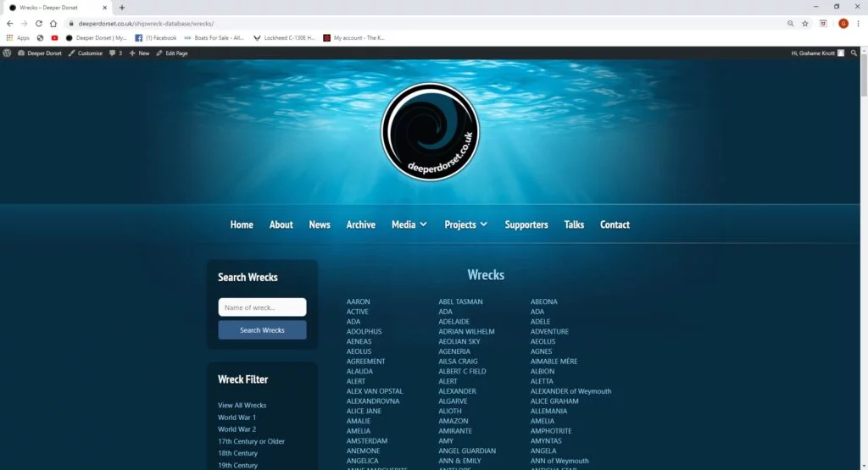Open the admin bar search magnifier
This screenshot has width=868, height=470.
point(854,53)
